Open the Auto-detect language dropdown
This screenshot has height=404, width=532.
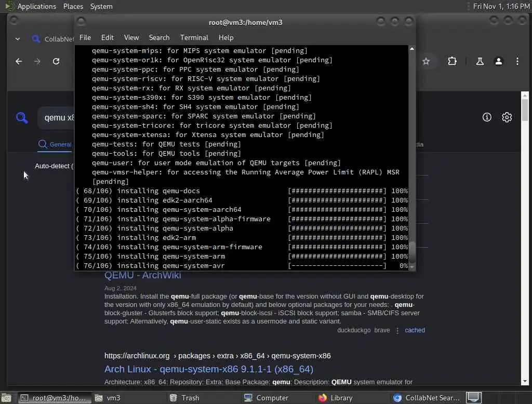[54, 166]
